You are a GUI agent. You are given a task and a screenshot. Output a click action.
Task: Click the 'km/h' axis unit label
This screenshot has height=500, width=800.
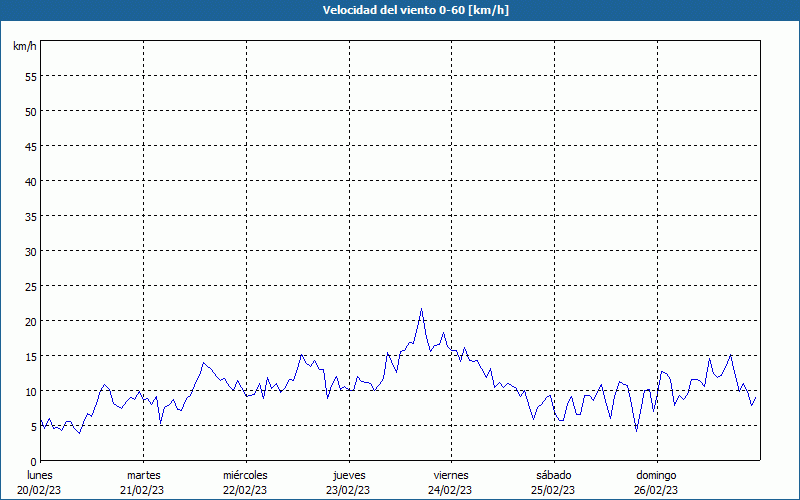tap(25, 46)
